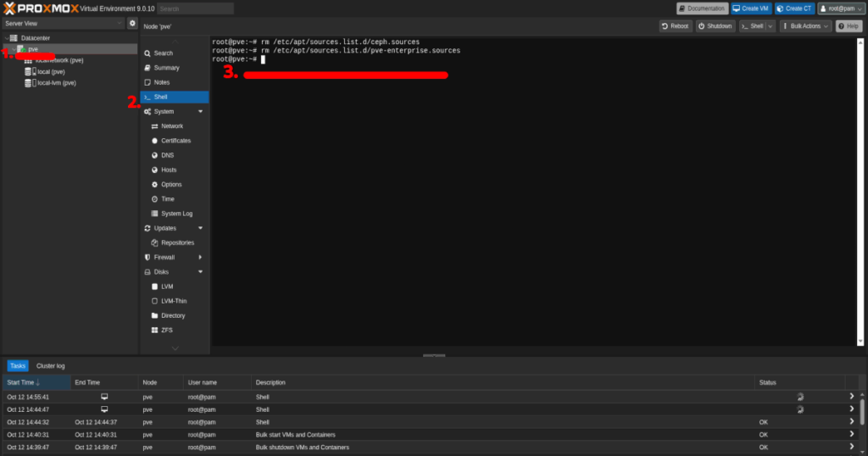Open the root@pam user menu
868x456 pixels.
click(x=840, y=8)
